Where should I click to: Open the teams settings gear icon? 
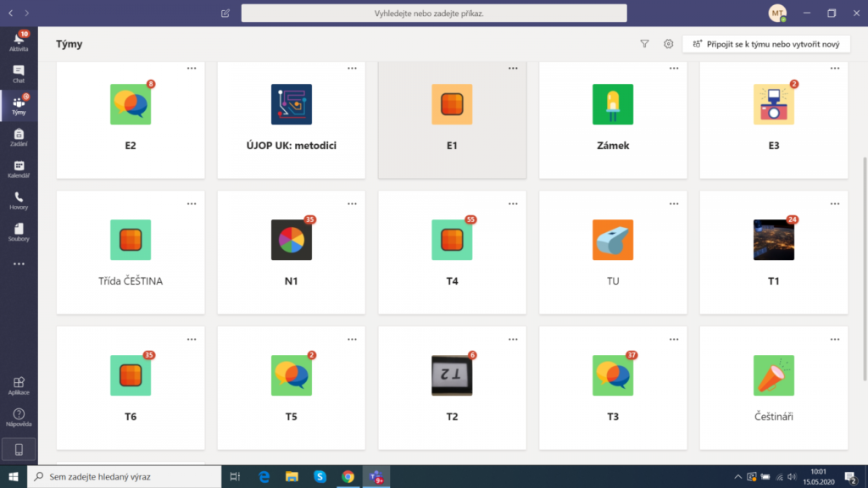pyautogui.click(x=668, y=44)
